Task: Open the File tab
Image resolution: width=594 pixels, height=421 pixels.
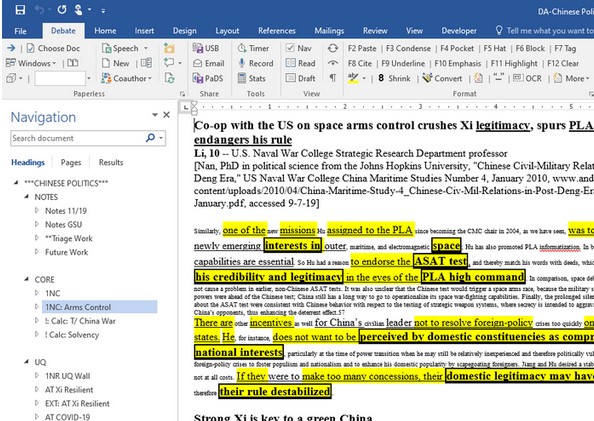Action: tap(20, 31)
